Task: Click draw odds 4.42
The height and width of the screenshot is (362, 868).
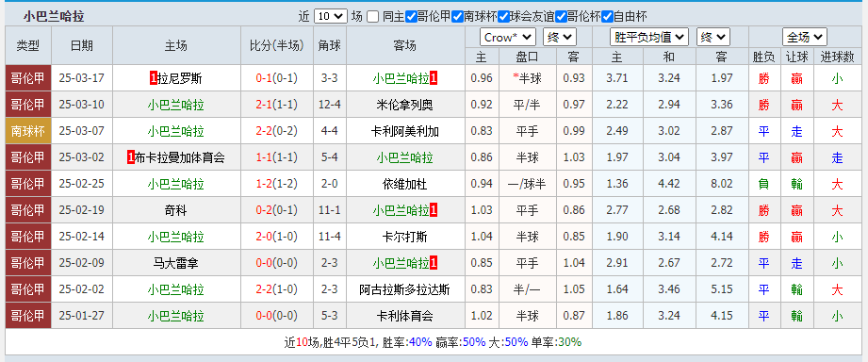Action: click(x=669, y=184)
